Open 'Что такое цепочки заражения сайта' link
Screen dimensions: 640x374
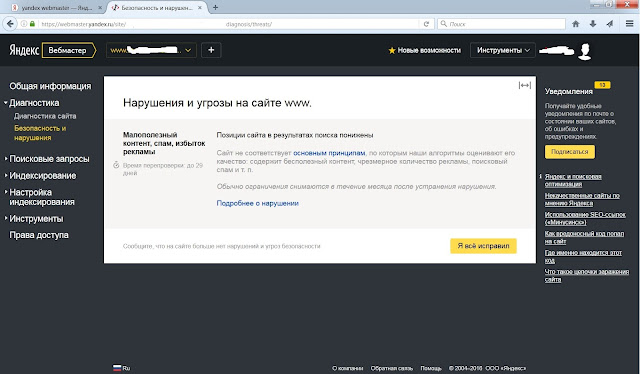[x=587, y=276]
